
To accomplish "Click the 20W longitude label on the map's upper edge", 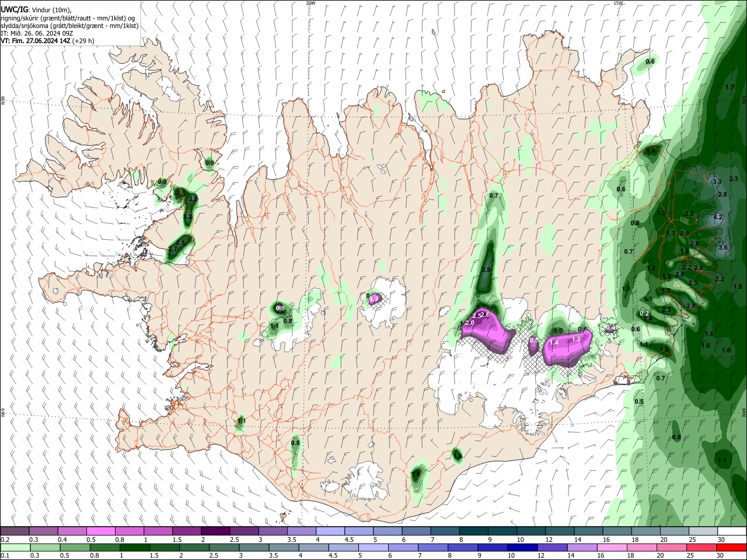I will pos(311,3).
